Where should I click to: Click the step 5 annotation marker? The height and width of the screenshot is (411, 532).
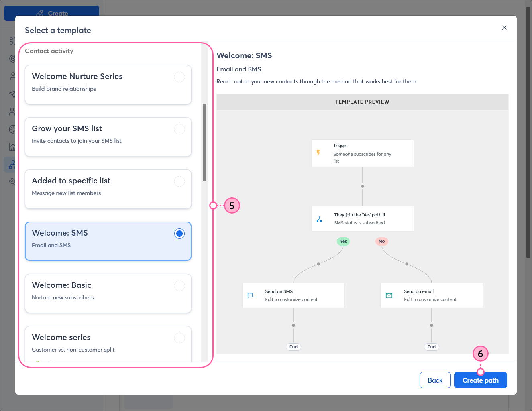[x=232, y=205]
